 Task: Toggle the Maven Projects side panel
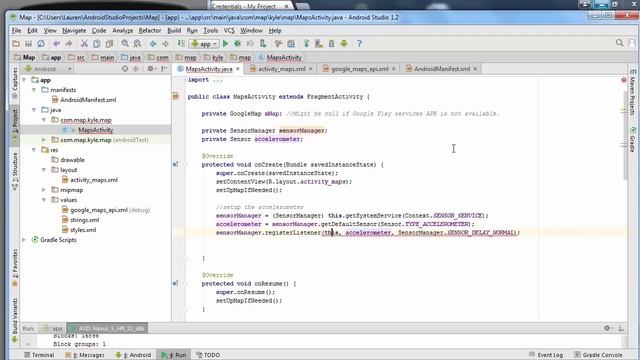pos(632,92)
